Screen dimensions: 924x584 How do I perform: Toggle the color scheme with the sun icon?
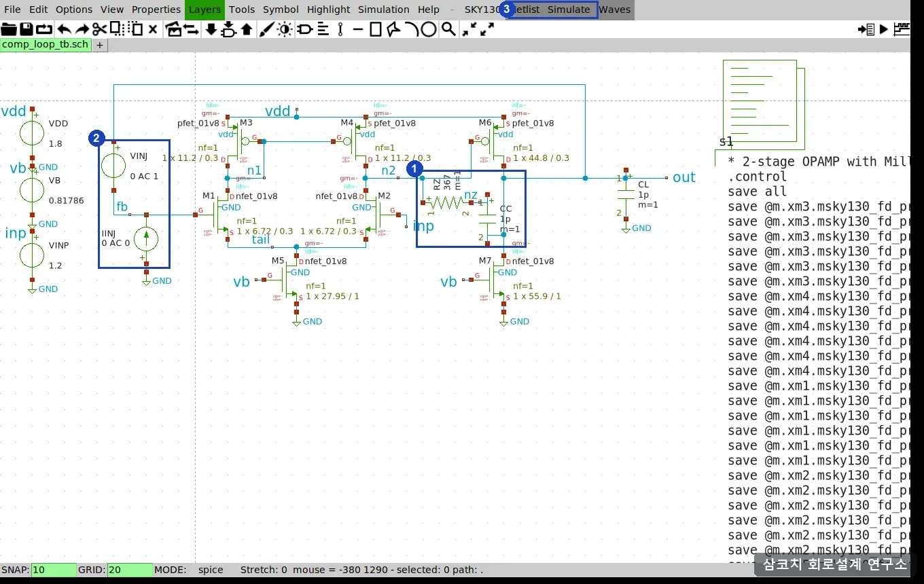pyautogui.click(x=285, y=29)
